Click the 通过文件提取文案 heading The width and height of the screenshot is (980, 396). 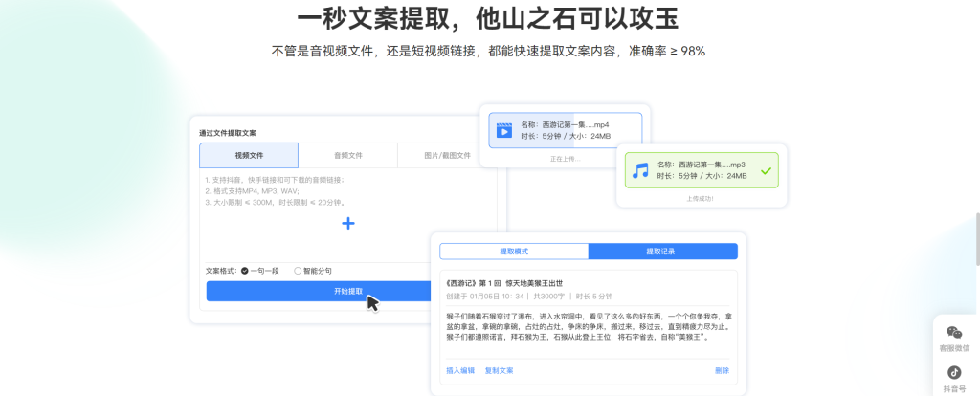(x=228, y=133)
